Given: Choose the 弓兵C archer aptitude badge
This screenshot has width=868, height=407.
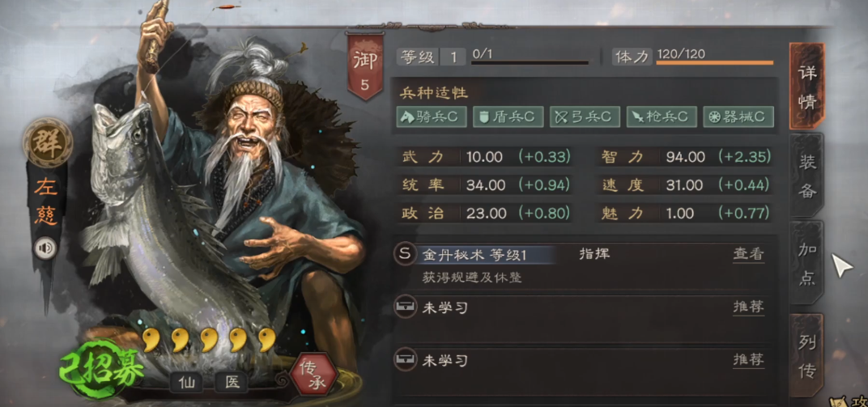Looking at the screenshot, I should point(585,117).
